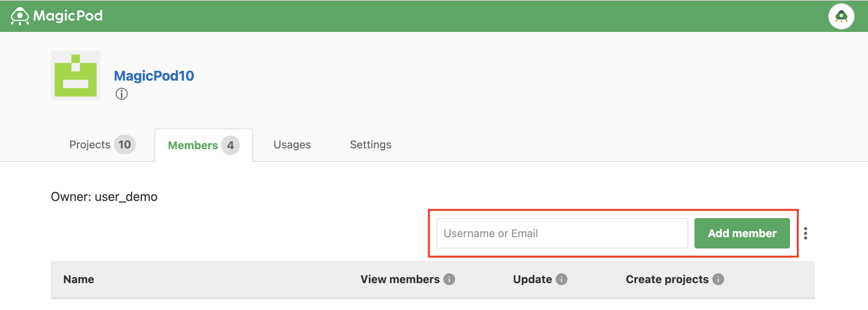The height and width of the screenshot is (310, 868).
Task: Click info icon below MagicPod10 name
Action: (122, 94)
